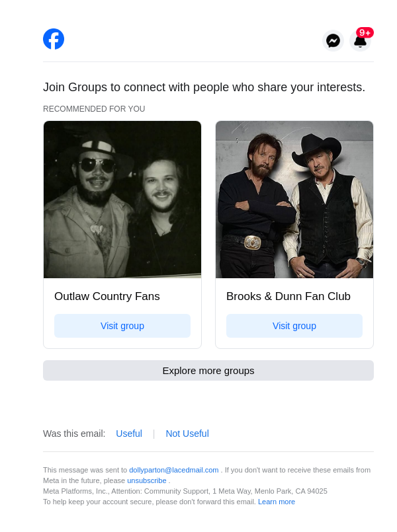Click the 'Was this email:' label

(74, 434)
